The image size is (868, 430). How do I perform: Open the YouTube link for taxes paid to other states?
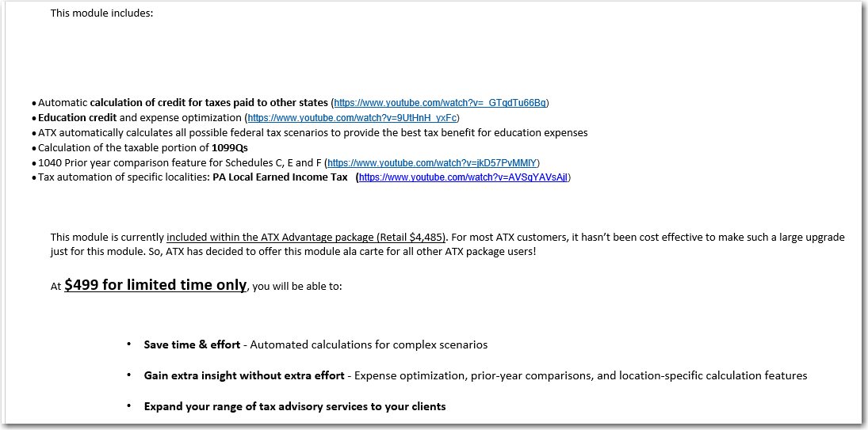(440, 103)
